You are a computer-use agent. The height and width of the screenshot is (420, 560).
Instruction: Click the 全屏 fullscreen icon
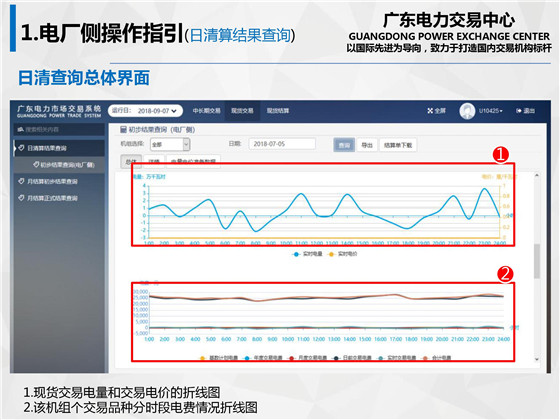coord(430,111)
